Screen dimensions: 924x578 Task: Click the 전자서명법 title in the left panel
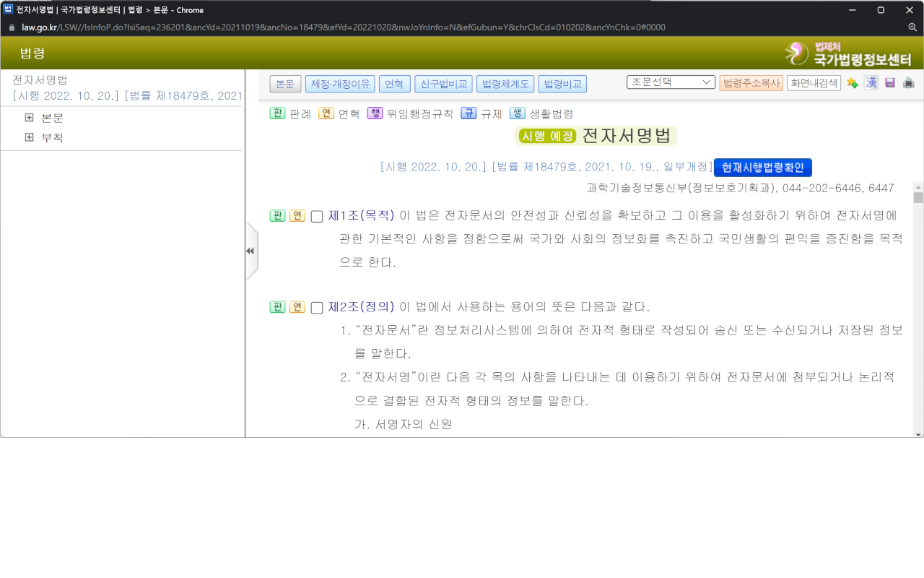(40, 80)
